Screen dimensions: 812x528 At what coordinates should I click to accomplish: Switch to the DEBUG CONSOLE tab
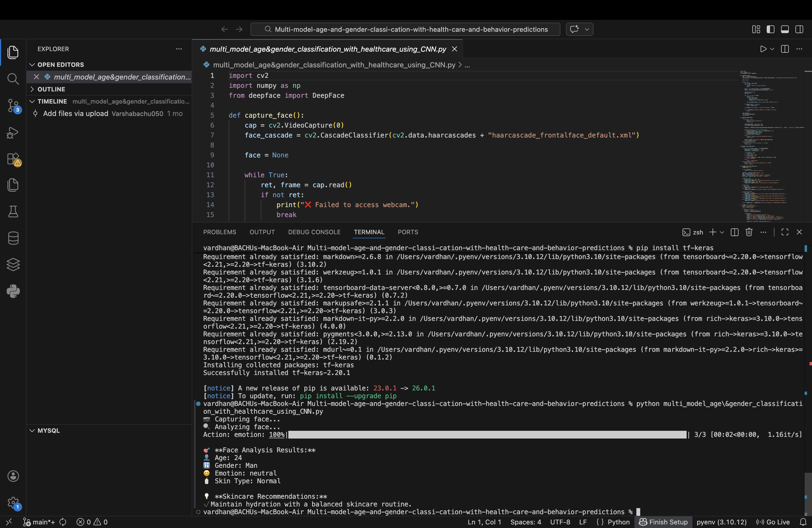click(x=314, y=232)
